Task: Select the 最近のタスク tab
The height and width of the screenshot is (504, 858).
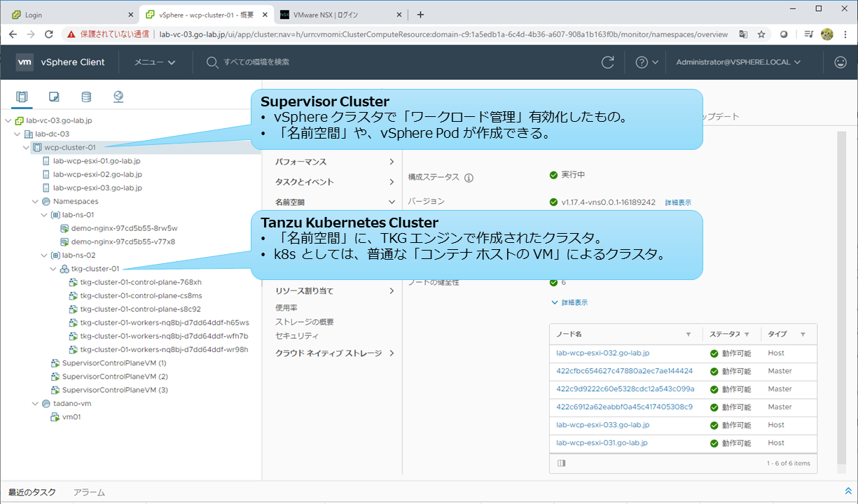Action: tap(32, 492)
